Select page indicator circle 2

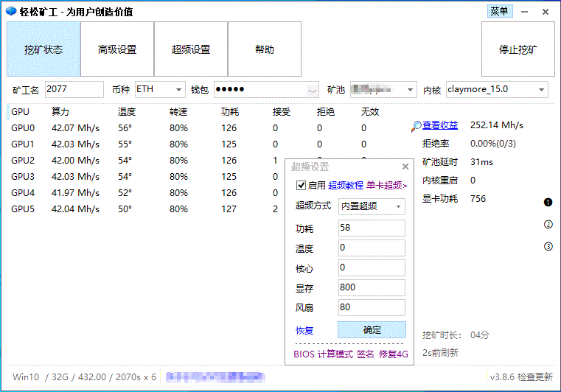tap(548, 224)
